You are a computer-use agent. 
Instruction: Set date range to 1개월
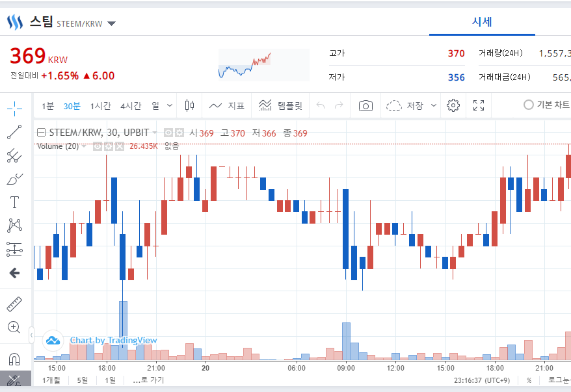click(51, 380)
